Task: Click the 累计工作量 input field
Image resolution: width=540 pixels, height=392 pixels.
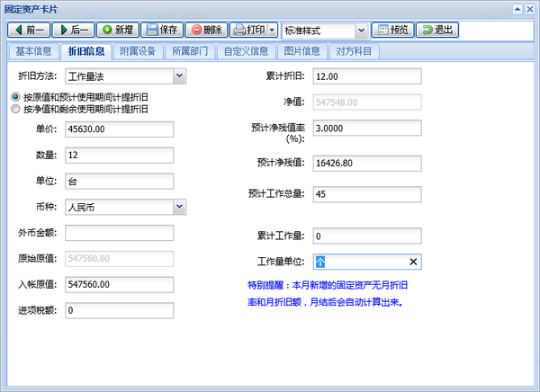Action: [x=367, y=236]
